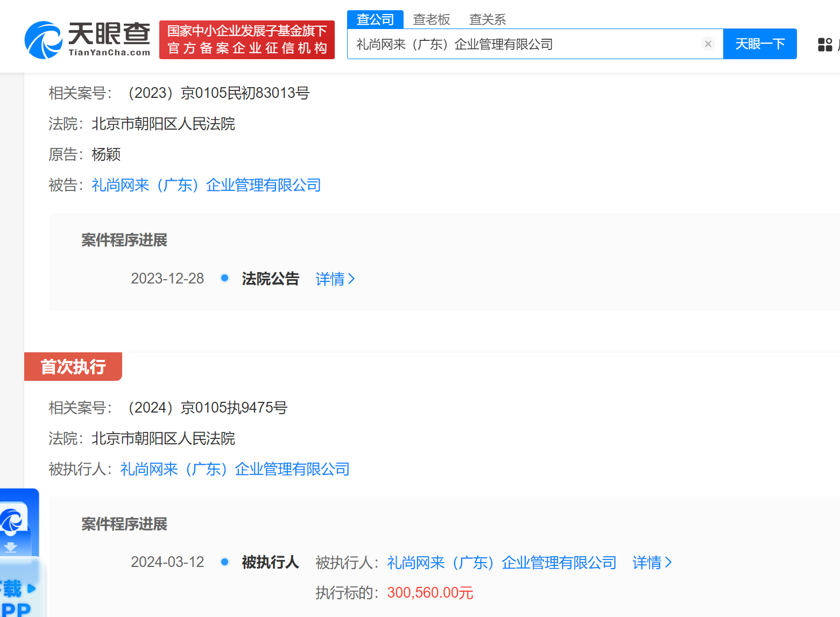This screenshot has height=617, width=840.
Task: Expand the 详情 chevron in execution progress row
Action: (x=669, y=562)
